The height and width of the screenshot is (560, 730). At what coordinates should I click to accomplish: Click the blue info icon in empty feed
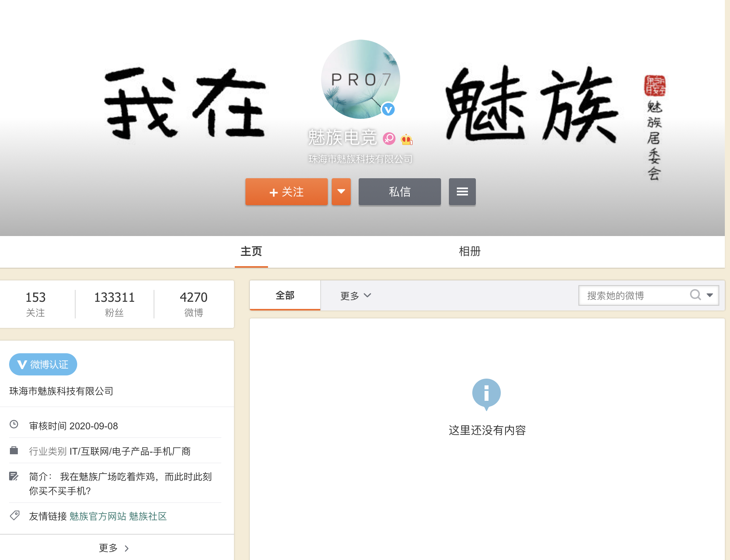[486, 393]
